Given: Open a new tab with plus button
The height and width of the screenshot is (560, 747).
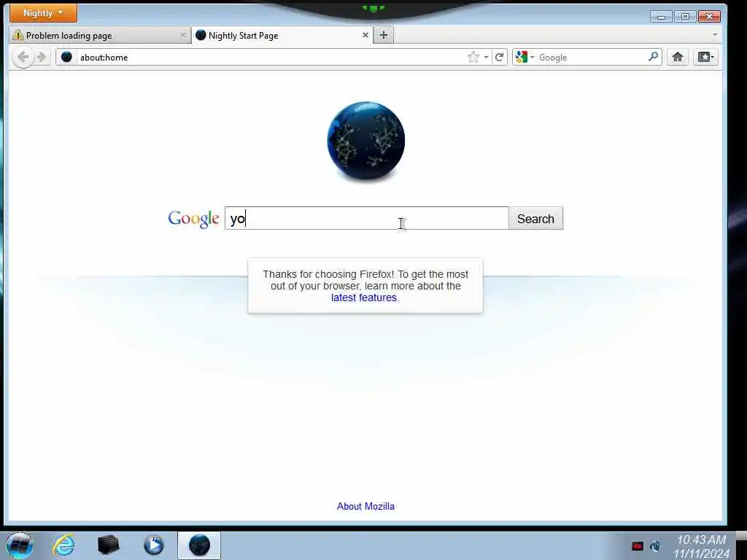Looking at the screenshot, I should (384, 35).
